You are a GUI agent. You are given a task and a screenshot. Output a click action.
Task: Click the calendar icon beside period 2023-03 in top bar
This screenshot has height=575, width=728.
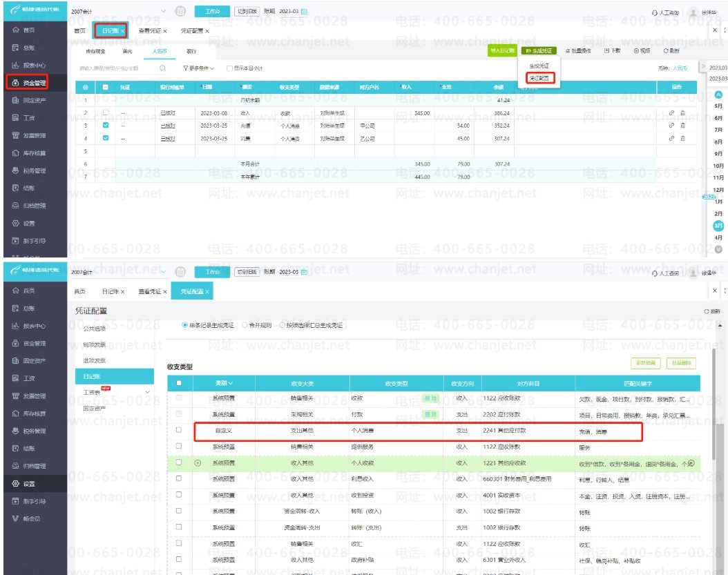click(304, 11)
